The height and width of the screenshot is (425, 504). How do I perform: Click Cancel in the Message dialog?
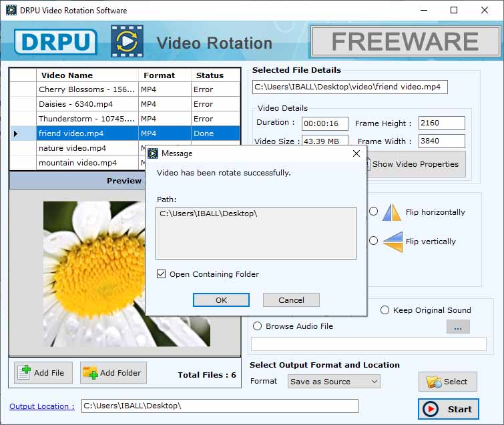pyautogui.click(x=291, y=300)
